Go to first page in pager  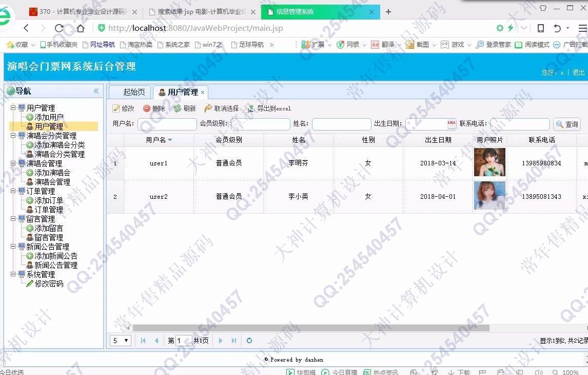(143, 341)
